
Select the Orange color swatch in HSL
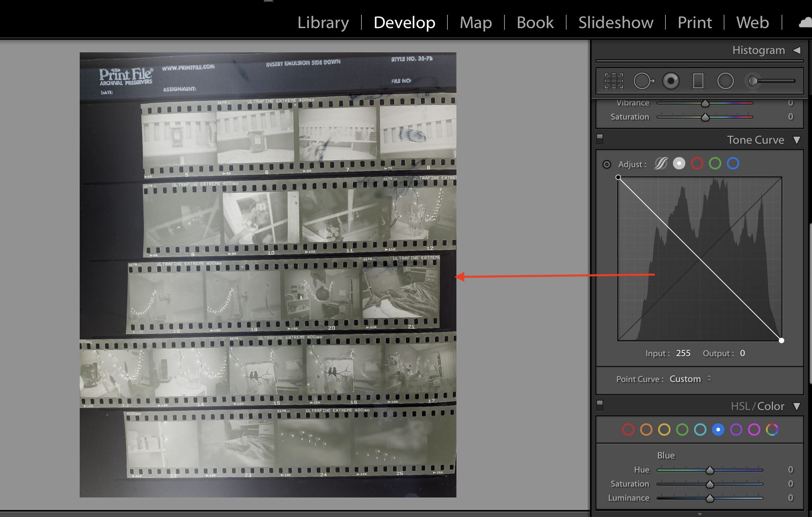(646, 430)
